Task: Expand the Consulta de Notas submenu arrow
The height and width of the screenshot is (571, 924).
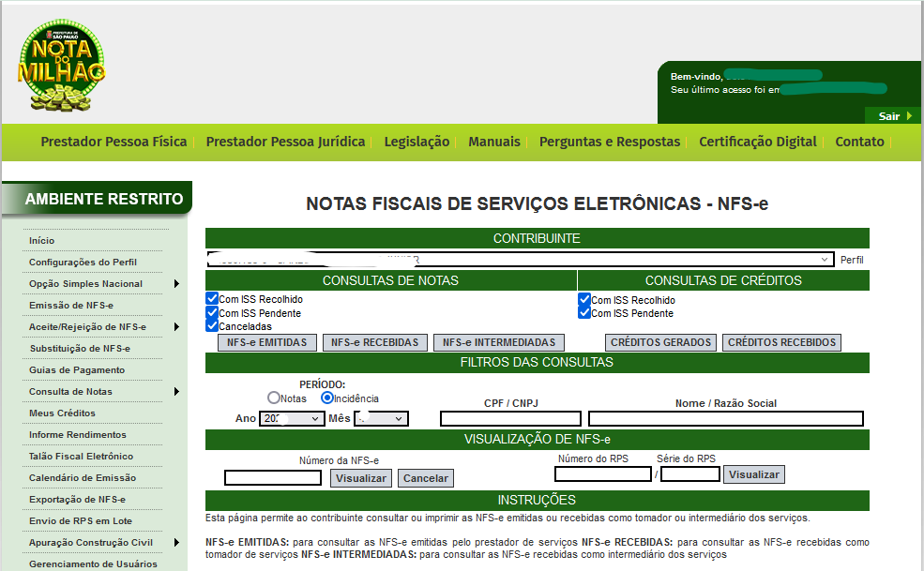Action: click(176, 392)
